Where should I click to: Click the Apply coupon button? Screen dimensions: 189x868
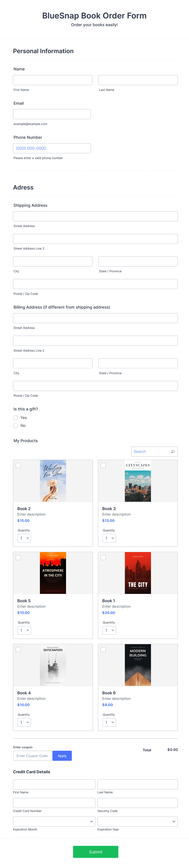[x=62, y=755]
